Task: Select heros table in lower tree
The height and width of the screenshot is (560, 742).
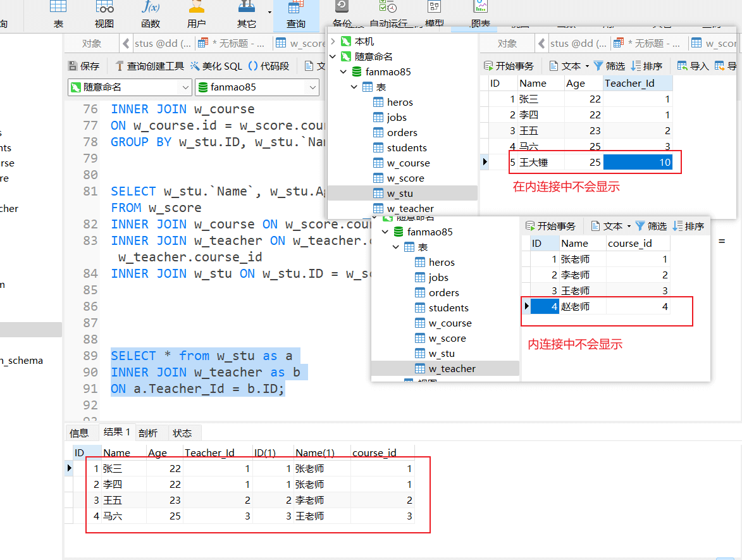Action: (x=435, y=262)
